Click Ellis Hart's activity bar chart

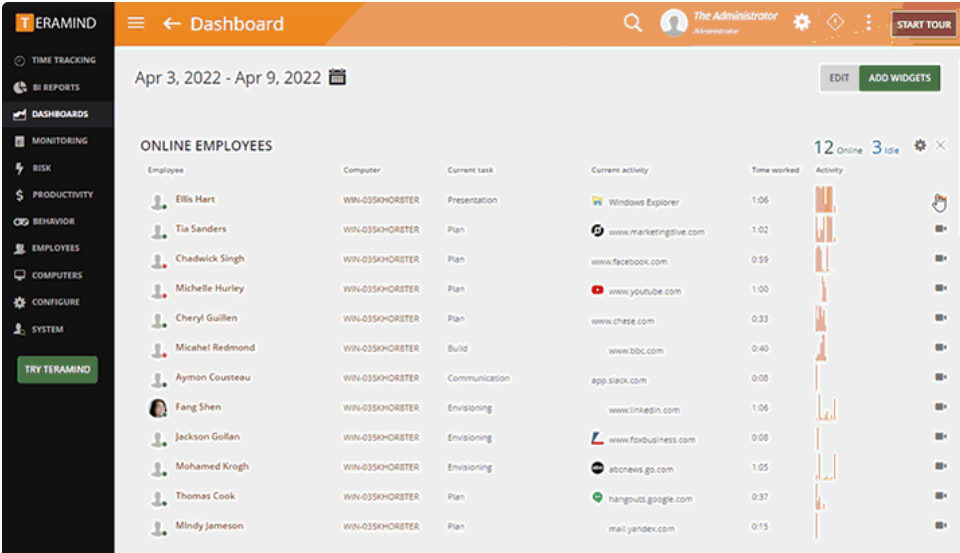pos(825,200)
